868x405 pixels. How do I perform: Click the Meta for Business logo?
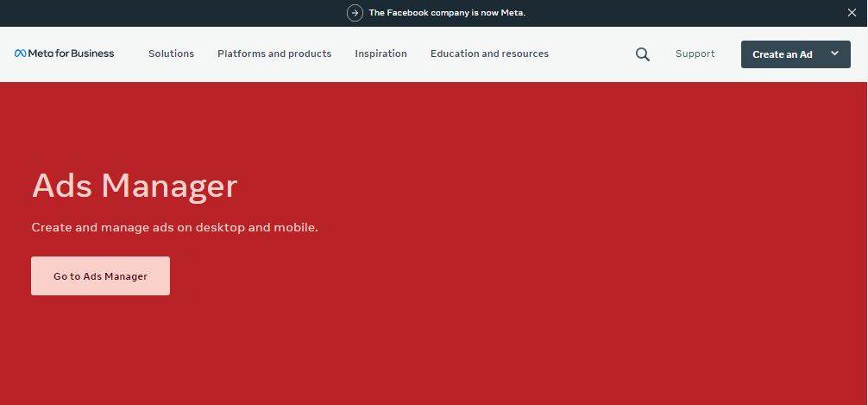click(64, 54)
